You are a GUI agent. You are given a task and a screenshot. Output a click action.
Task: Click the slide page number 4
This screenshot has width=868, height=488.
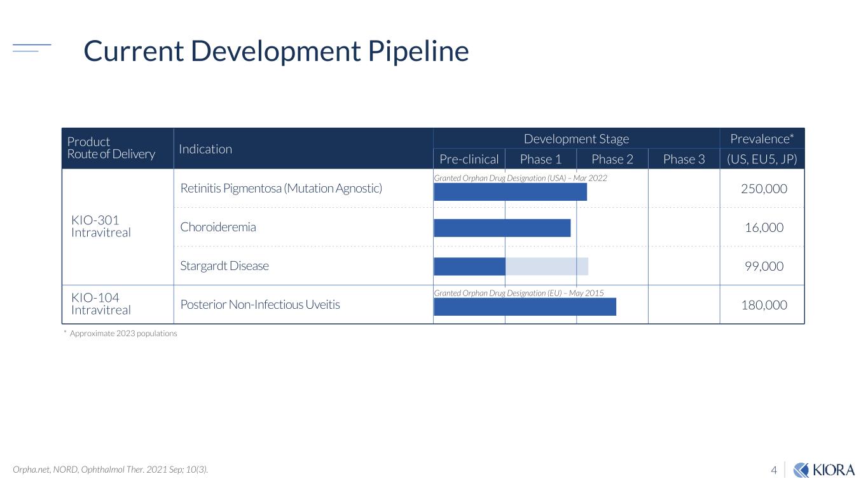tap(774, 470)
